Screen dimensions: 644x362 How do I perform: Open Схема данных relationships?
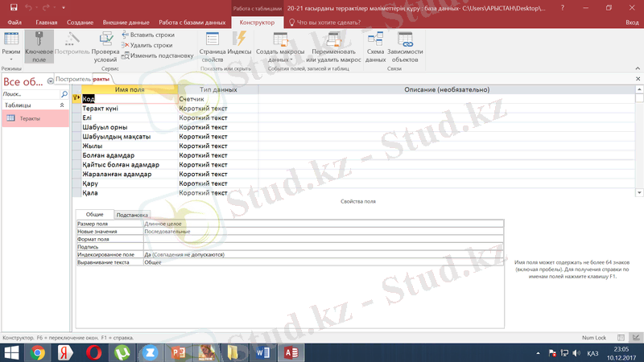click(375, 47)
